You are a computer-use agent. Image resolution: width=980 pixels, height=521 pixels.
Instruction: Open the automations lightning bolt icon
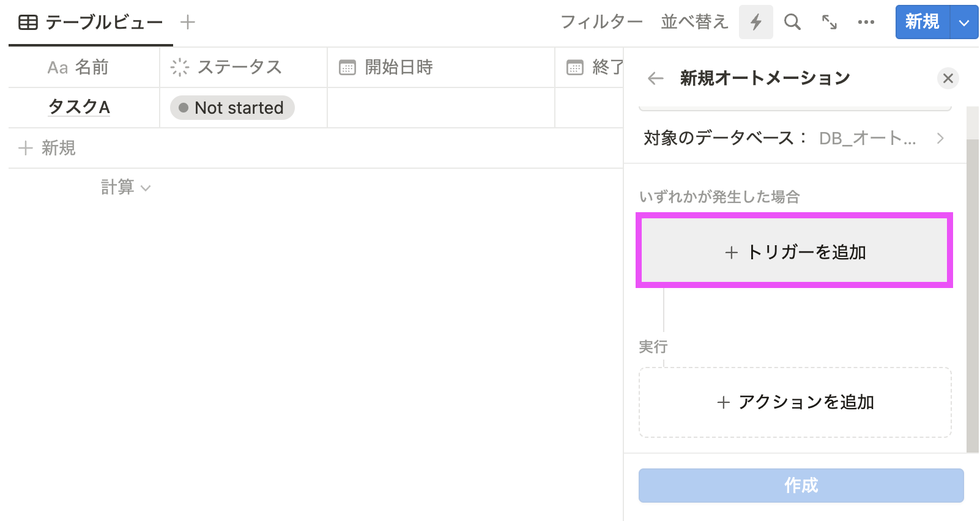[x=756, y=22]
